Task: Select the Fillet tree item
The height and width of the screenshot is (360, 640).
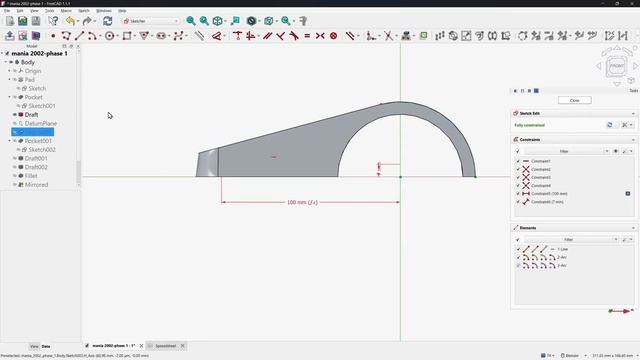Action: click(x=31, y=176)
